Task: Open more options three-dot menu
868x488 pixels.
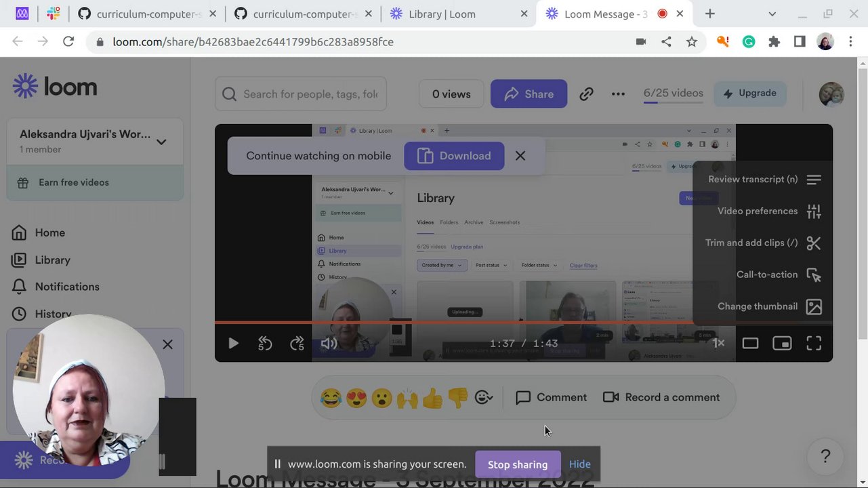Action: (x=618, y=94)
